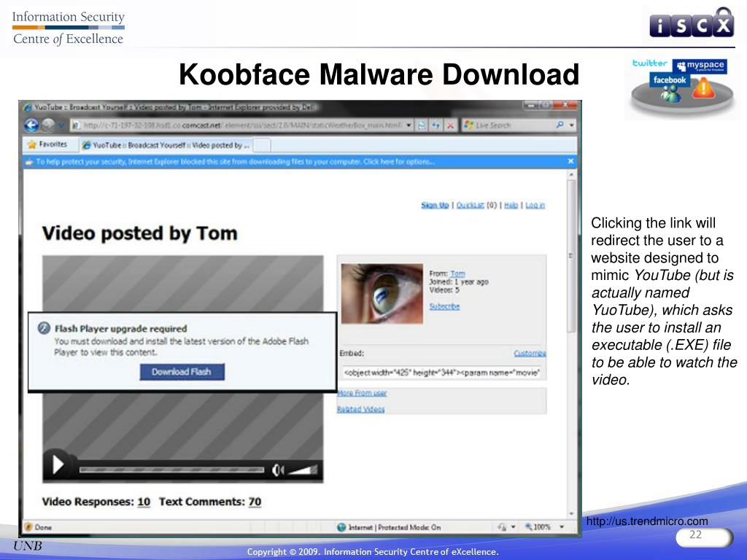Click the address bar URL field
Viewport: 747px width, 560px height.
[x=238, y=125]
